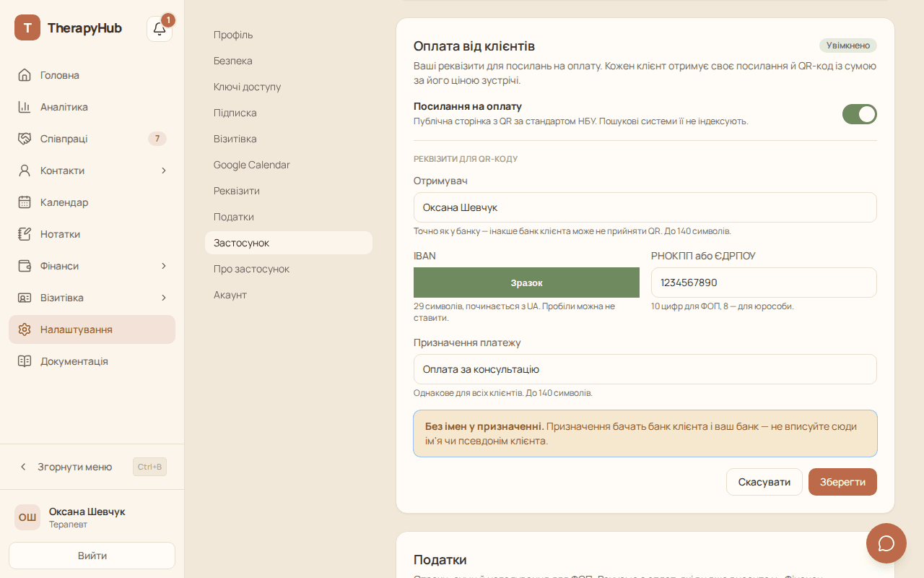The height and width of the screenshot is (578, 924).
Task: Click the Нотатки notepad icon
Action: 25,234
